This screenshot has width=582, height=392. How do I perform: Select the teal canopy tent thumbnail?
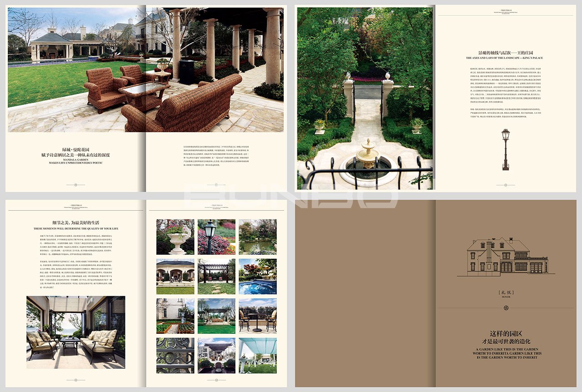(x=257, y=355)
